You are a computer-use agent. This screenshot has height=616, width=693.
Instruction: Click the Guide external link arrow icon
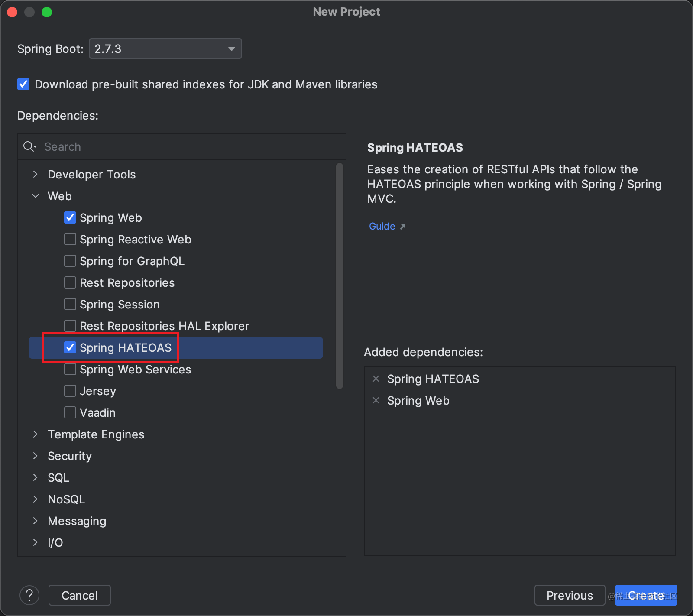[x=403, y=227]
